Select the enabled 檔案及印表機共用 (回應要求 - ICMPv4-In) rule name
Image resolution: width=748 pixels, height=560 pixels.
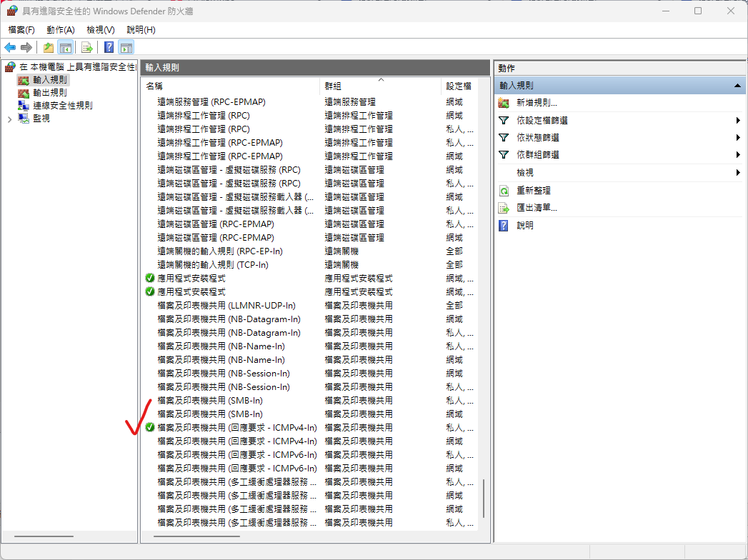click(237, 427)
